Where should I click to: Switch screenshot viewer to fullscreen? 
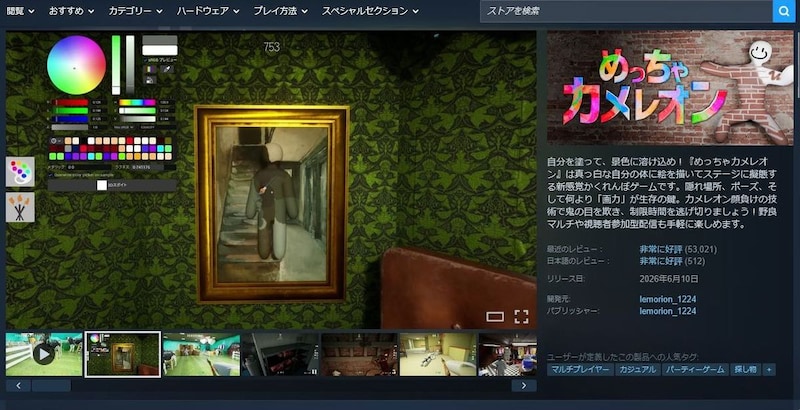[x=521, y=317]
